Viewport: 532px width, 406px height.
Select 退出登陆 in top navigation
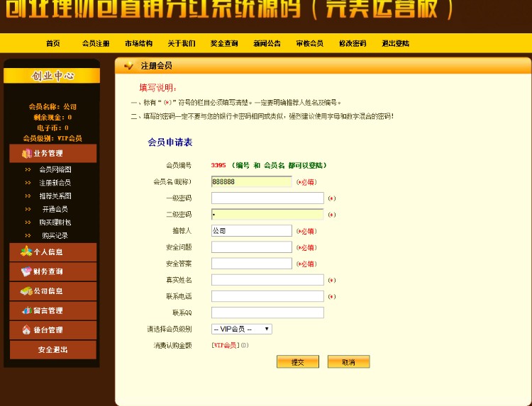coord(396,43)
